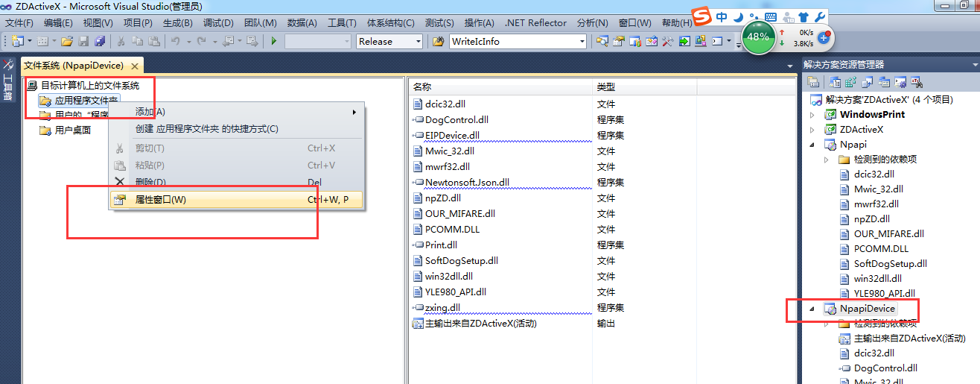Start debugging with the green play icon

[273, 41]
